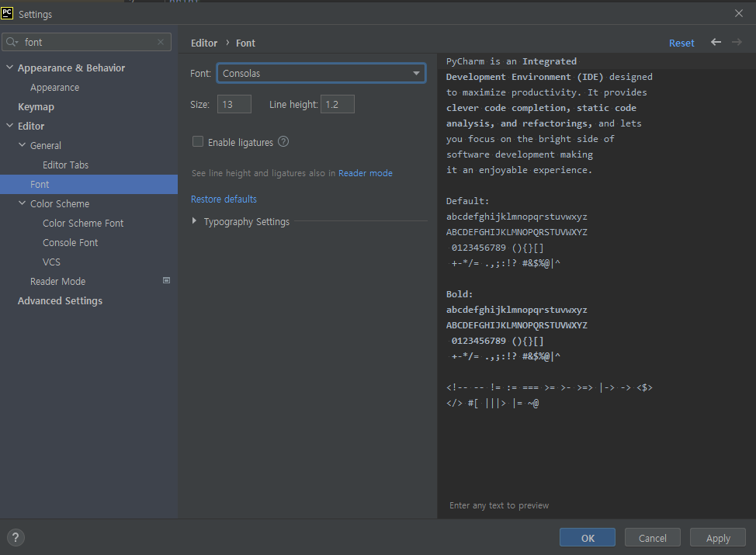The height and width of the screenshot is (555, 756).
Task: Clear the font search text with X icon
Action: point(161,42)
